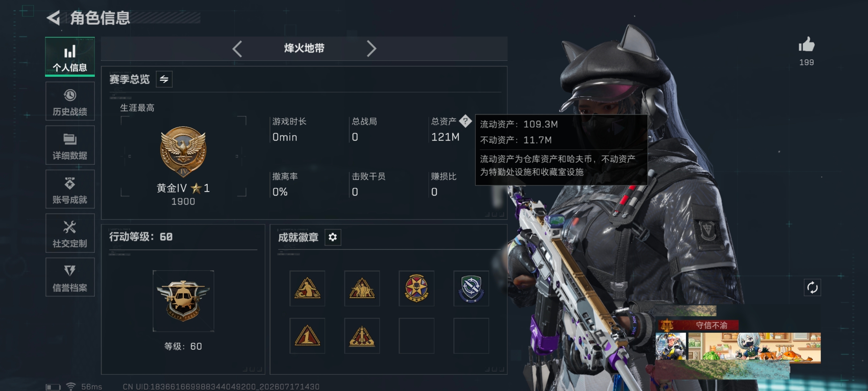Select the star medal achievement badge

tap(416, 288)
